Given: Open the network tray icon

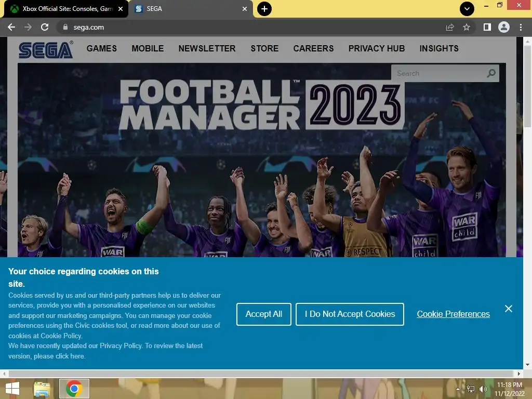Looking at the screenshot, I should (471, 389).
